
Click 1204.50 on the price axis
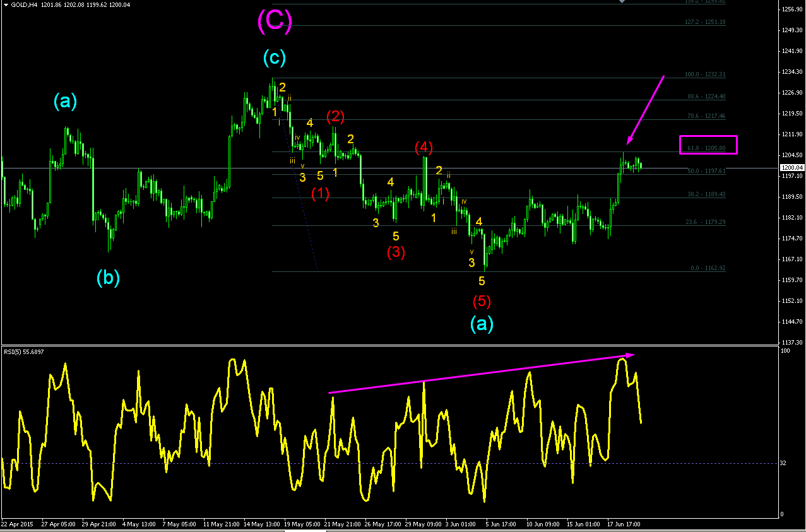791,155
